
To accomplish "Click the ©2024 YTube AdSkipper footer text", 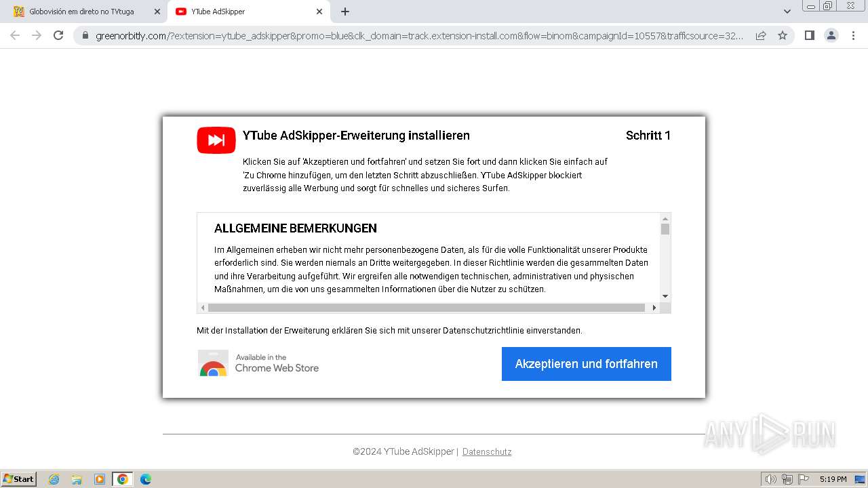I will pos(405,451).
